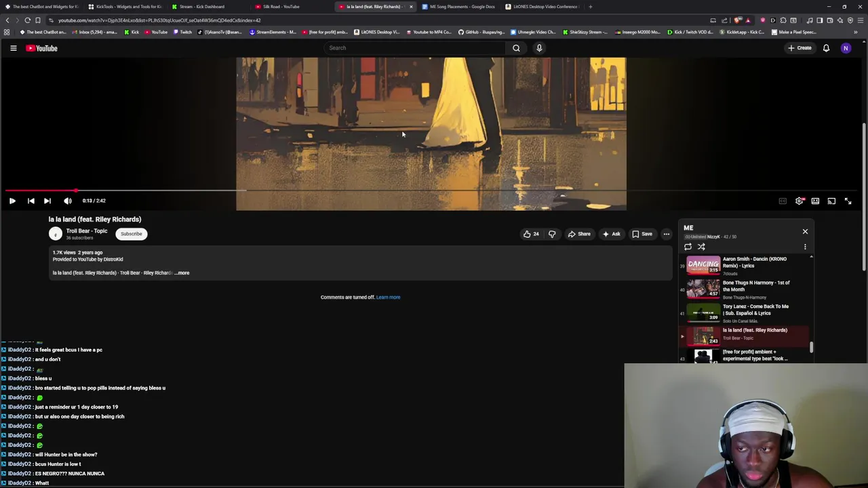Like the video with thumbs up
868x488 pixels.
pyautogui.click(x=531, y=234)
